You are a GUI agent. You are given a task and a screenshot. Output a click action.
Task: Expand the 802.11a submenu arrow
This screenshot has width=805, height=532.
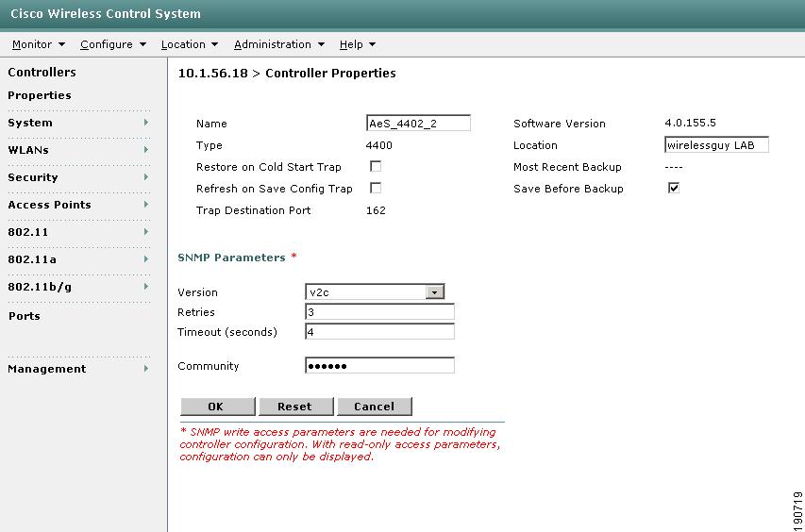click(x=146, y=259)
